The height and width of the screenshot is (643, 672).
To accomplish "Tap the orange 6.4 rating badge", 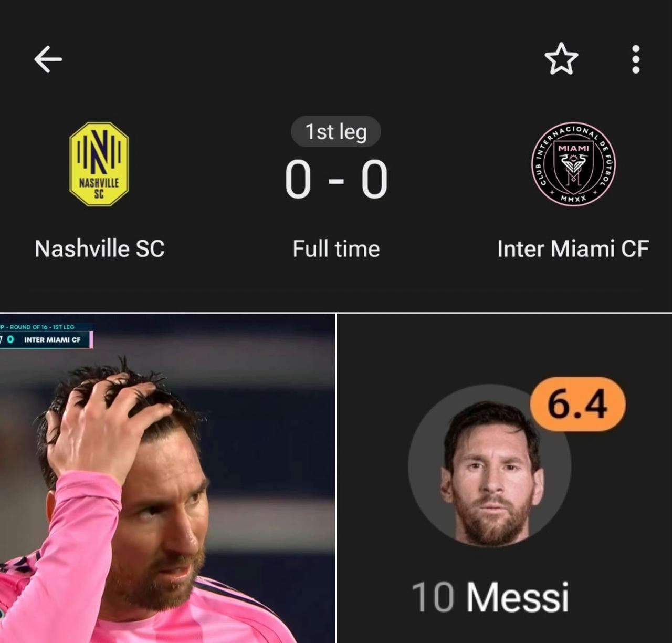I will 577,405.
